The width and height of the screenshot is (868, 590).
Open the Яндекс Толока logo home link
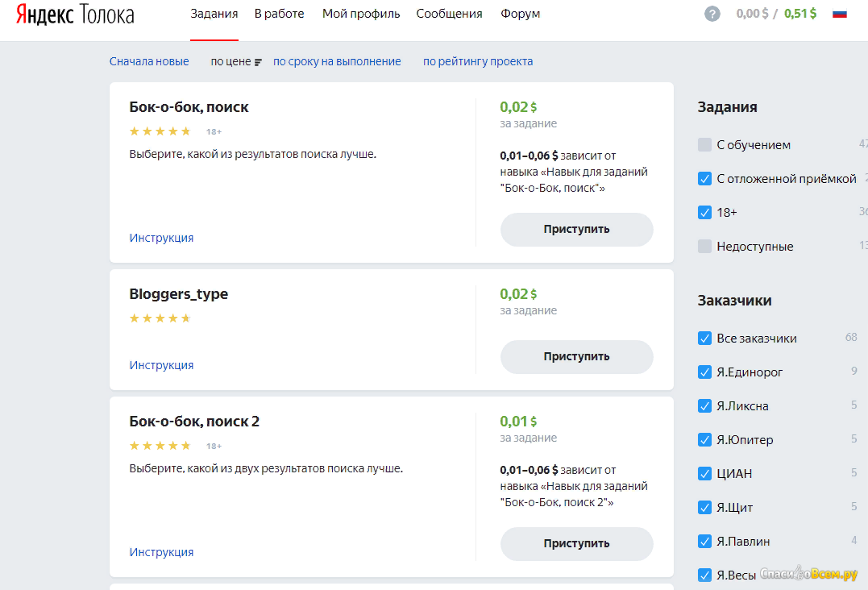pos(75,14)
